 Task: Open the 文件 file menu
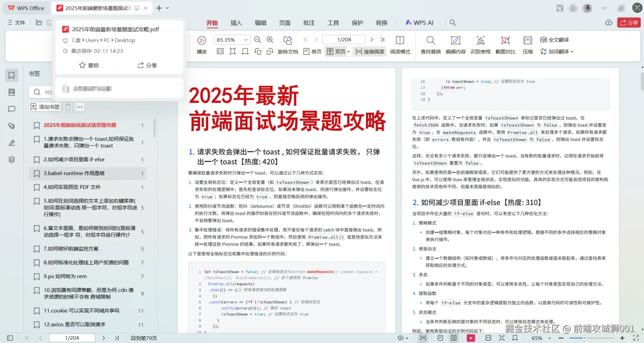17,23
